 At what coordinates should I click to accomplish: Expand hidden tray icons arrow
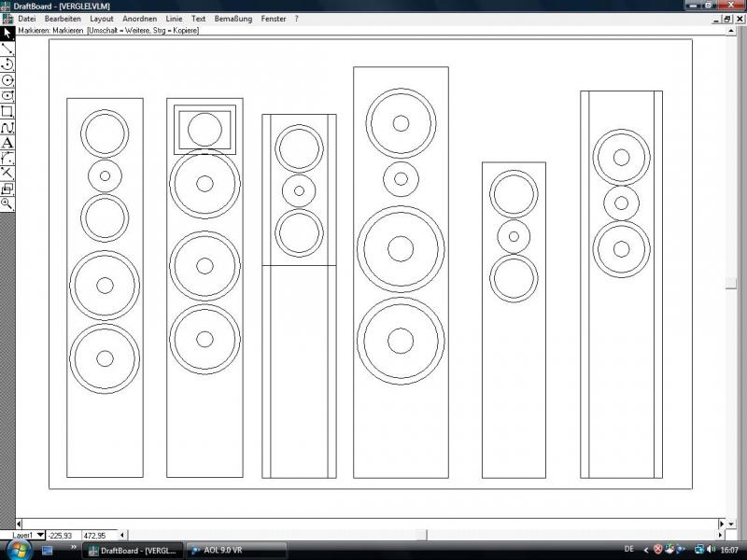tap(646, 550)
